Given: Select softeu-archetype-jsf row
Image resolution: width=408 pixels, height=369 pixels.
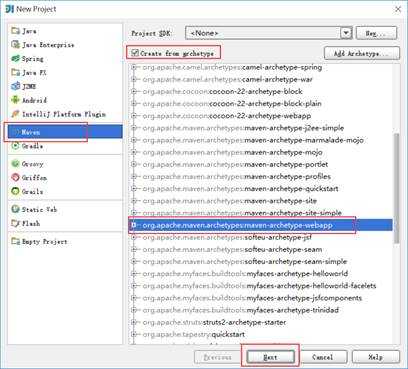Looking at the screenshot, I should pos(227,237).
